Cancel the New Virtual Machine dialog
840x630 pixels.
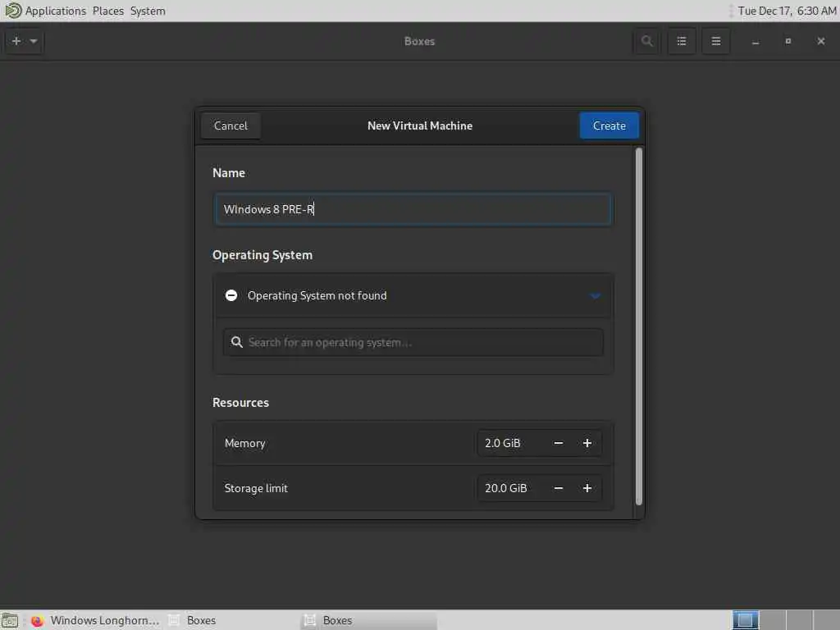coord(231,126)
